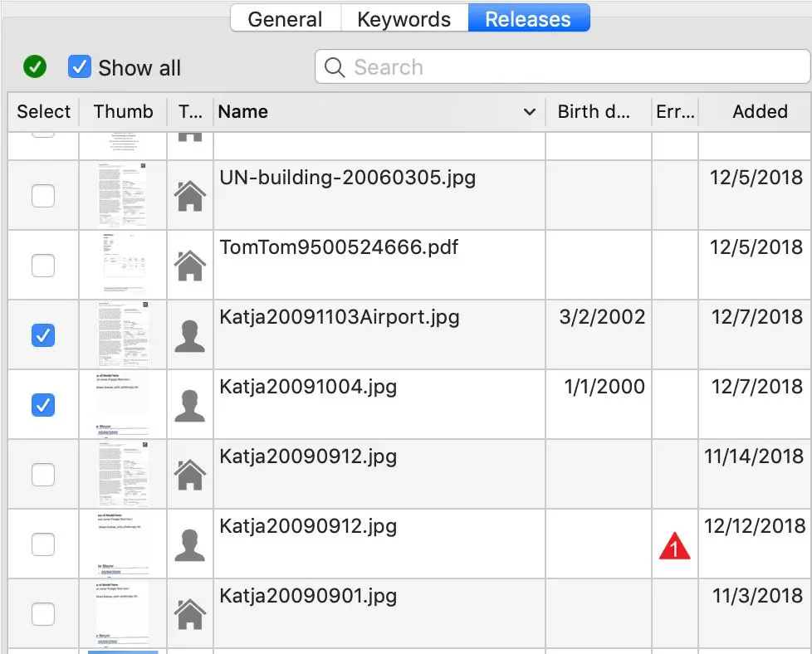Screen dimensions: 812x654
Task: Click house icon of Katja20090912.jpg added 11/14/2018
Action: point(190,475)
